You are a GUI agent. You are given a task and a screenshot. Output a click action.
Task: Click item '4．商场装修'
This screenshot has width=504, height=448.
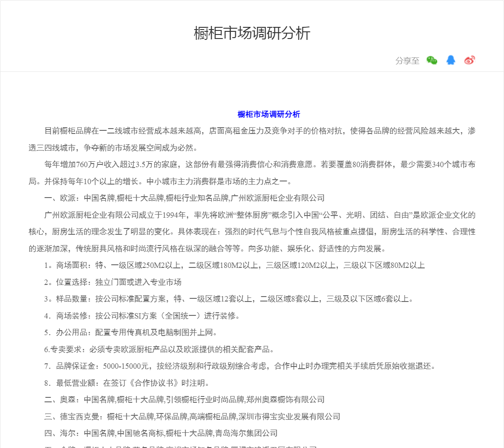(x=142, y=315)
